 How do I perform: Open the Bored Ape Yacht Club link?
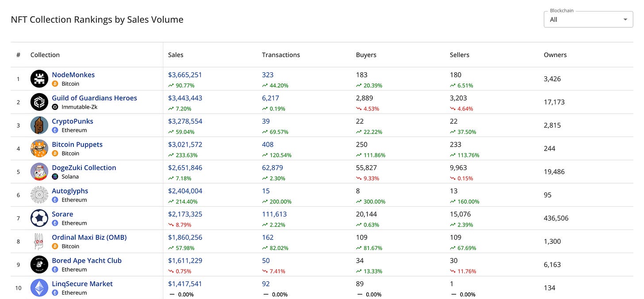tap(87, 260)
